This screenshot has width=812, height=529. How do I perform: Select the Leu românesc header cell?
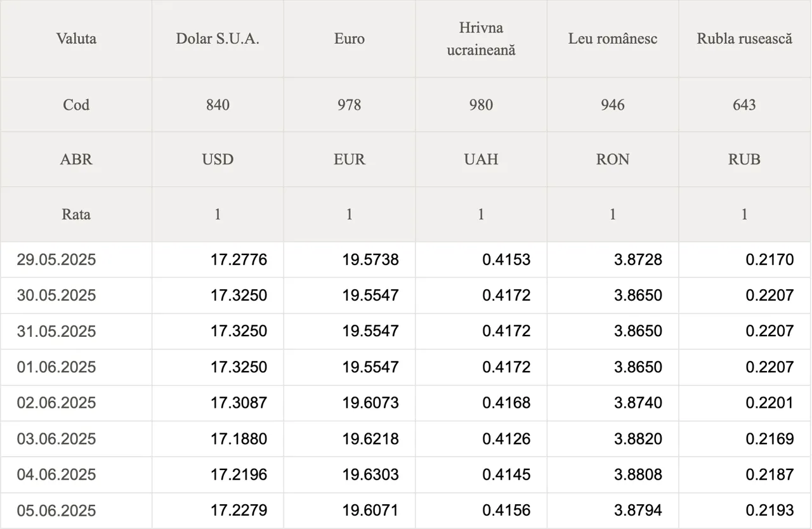click(x=613, y=39)
